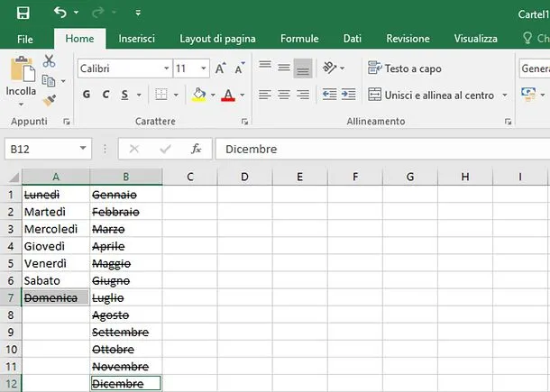Expand the borders options arrow
Image resolution: width=550 pixels, height=392 pixels.
(176, 95)
